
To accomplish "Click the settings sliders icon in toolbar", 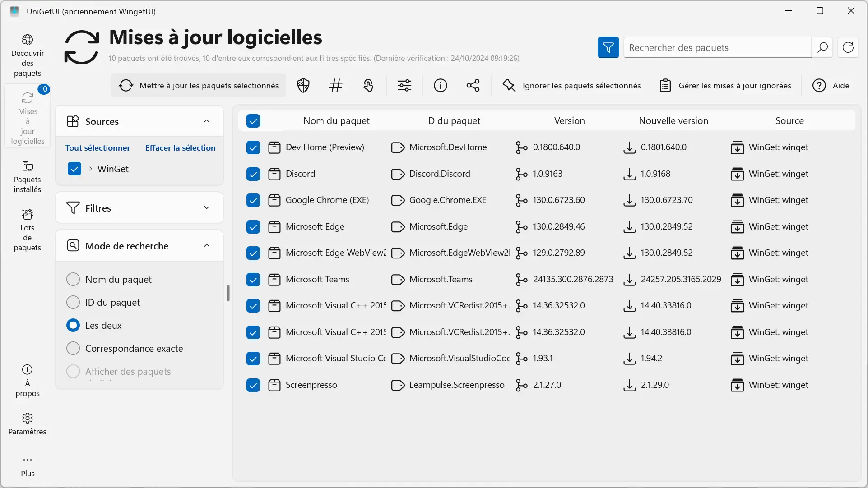I will (x=404, y=85).
